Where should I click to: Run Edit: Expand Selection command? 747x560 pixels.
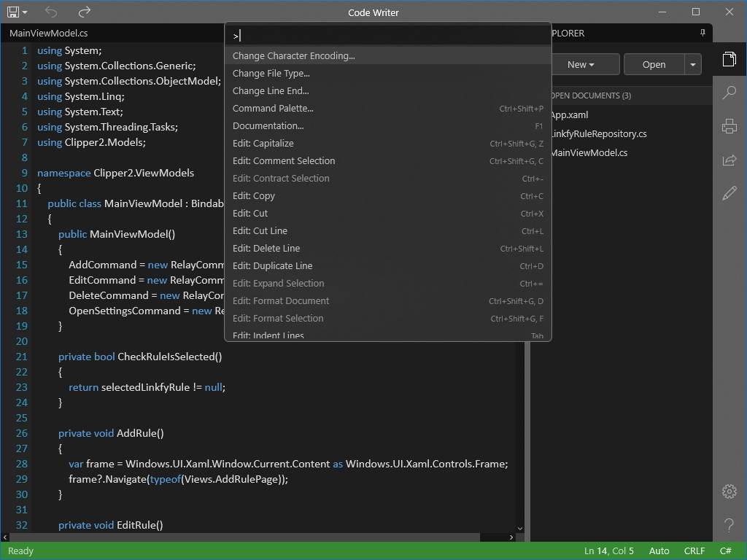388,284
